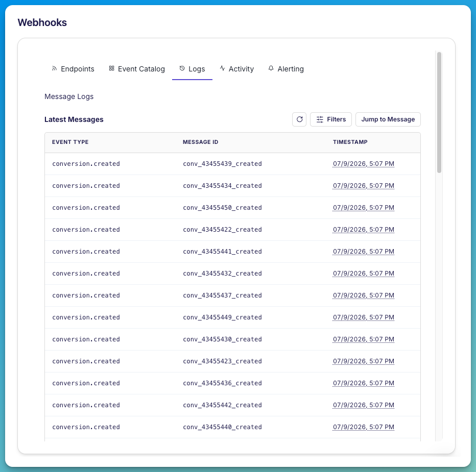This screenshot has width=476, height=472.
Task: Click the sliders icon inside Filters
Action: pos(320,119)
